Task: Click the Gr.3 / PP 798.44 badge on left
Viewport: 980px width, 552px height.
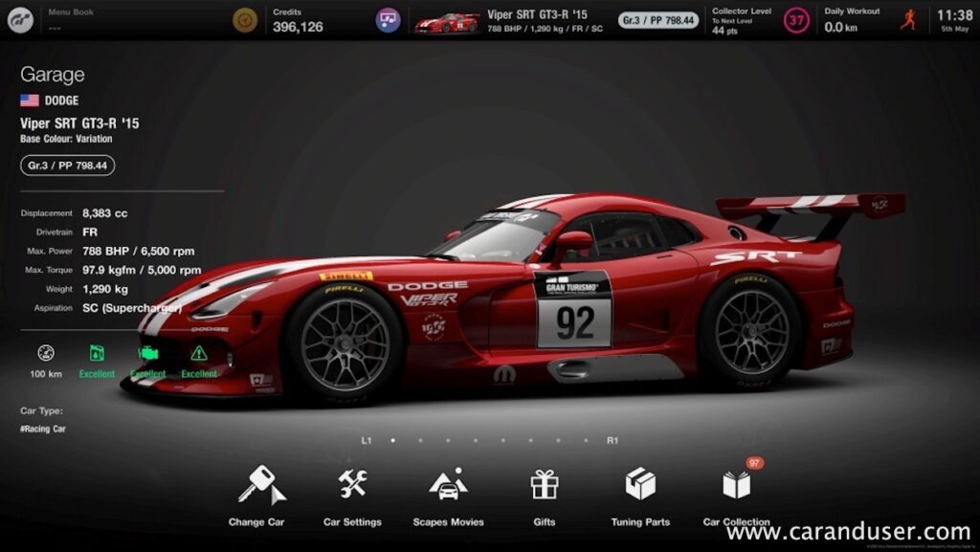Action: click(x=67, y=166)
